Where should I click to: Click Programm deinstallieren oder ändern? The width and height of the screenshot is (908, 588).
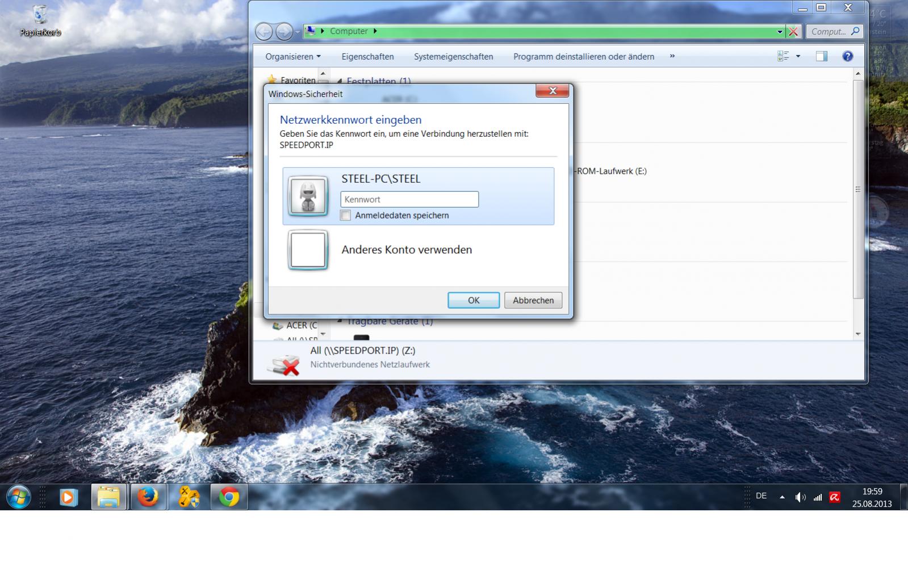click(584, 57)
